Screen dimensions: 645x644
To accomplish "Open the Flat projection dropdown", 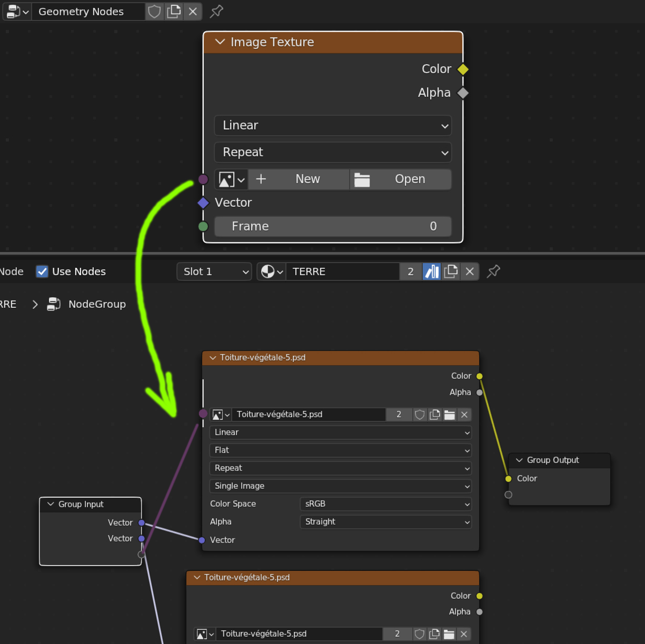I will (341, 450).
